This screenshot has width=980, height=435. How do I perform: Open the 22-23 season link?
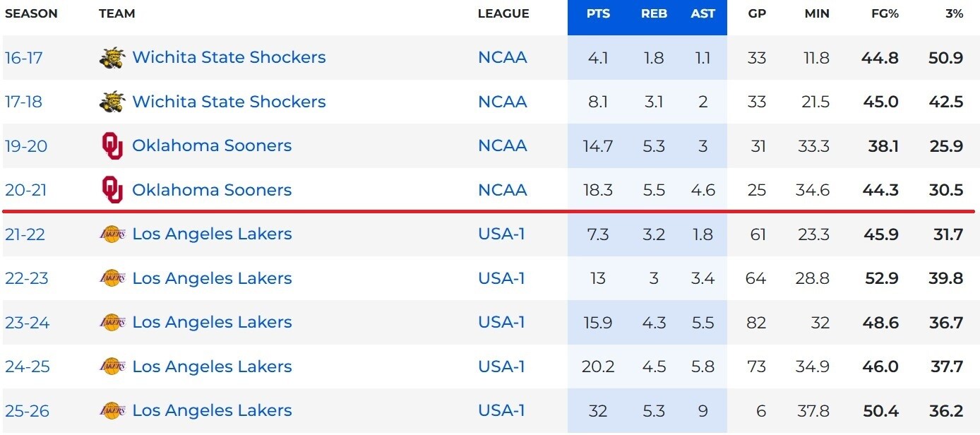click(x=27, y=278)
